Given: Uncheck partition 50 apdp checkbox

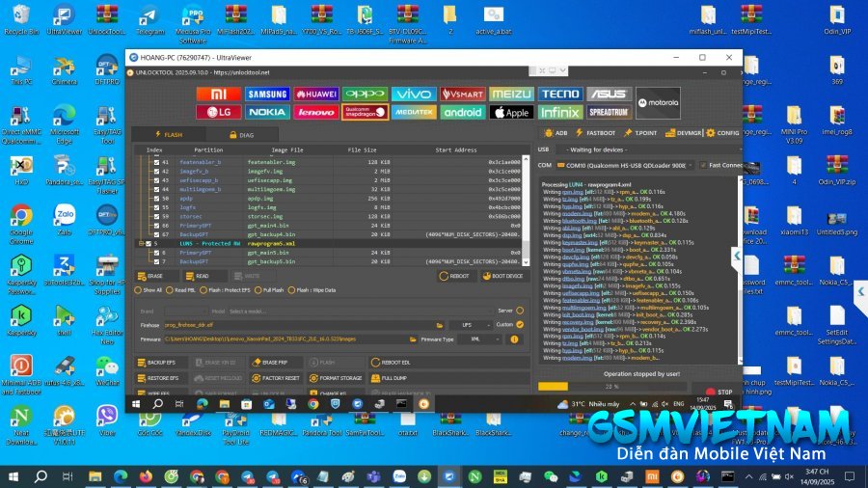Looking at the screenshot, I should (156, 198).
